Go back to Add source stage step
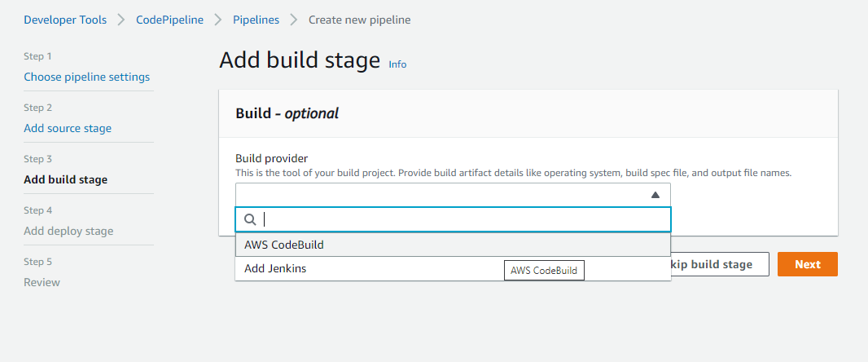This screenshot has height=362, width=868. click(x=68, y=128)
